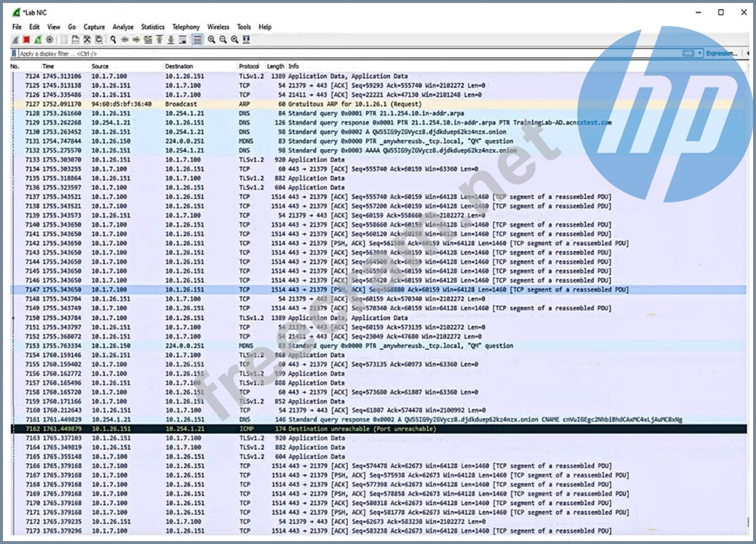Click the display filter input field
Viewport: 756px width, 544px height.
[x=349, y=54]
